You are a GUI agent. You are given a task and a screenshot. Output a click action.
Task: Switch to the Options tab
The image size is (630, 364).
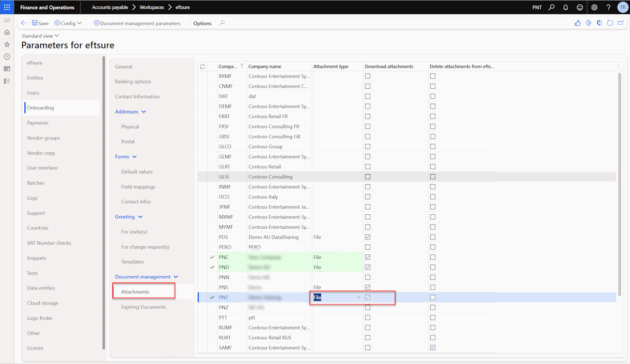point(203,23)
